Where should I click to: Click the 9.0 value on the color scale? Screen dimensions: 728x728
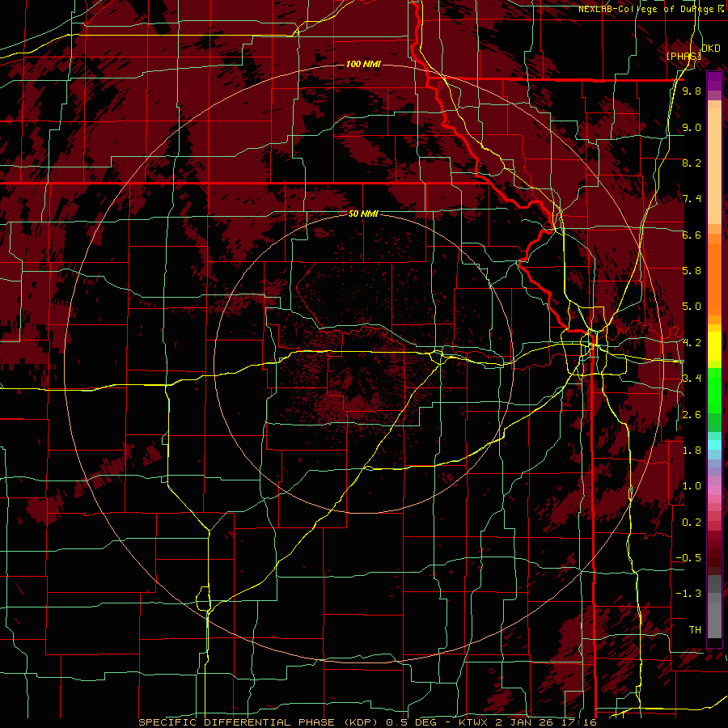692,127
